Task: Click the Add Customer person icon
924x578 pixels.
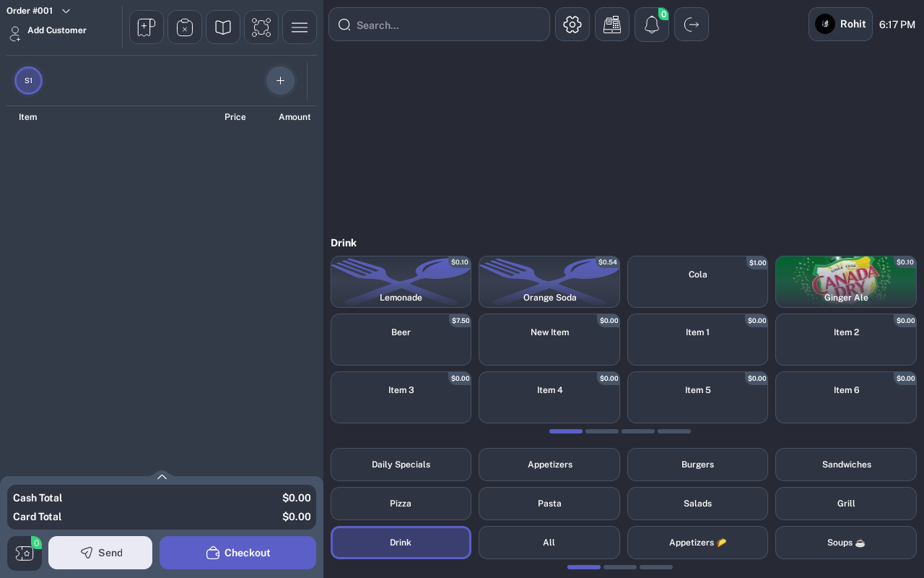Action: coord(14,33)
